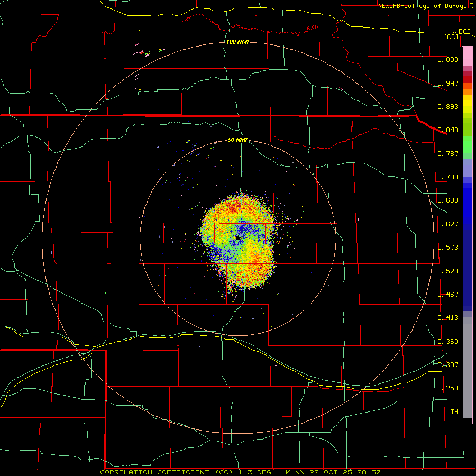
Task: Click the 0.893 scale value
Action: click(448, 106)
